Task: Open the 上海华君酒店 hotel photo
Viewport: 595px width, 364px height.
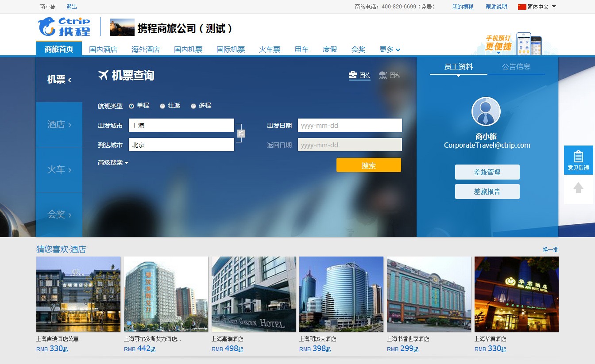Action: point(517,294)
